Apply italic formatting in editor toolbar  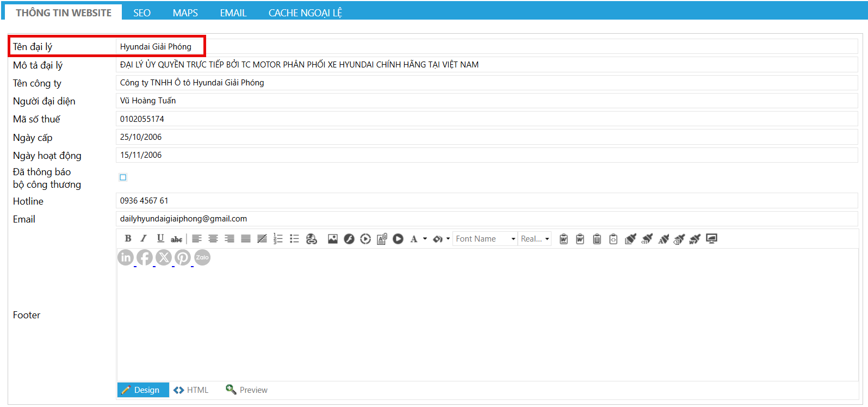[144, 238]
